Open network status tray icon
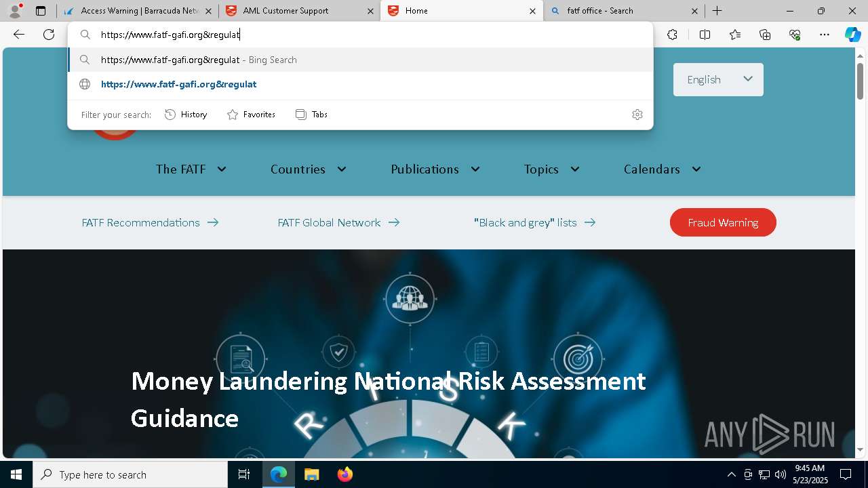This screenshot has width=868, height=488. click(x=764, y=474)
